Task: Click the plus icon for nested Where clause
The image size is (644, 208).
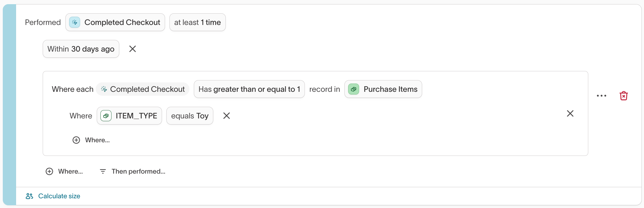Action: [x=76, y=140]
